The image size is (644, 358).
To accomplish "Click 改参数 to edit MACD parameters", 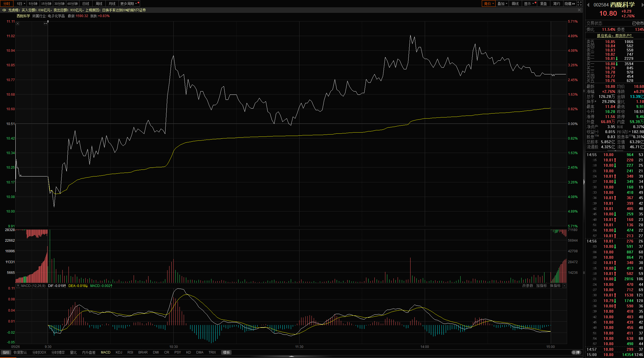I will click(527, 286).
